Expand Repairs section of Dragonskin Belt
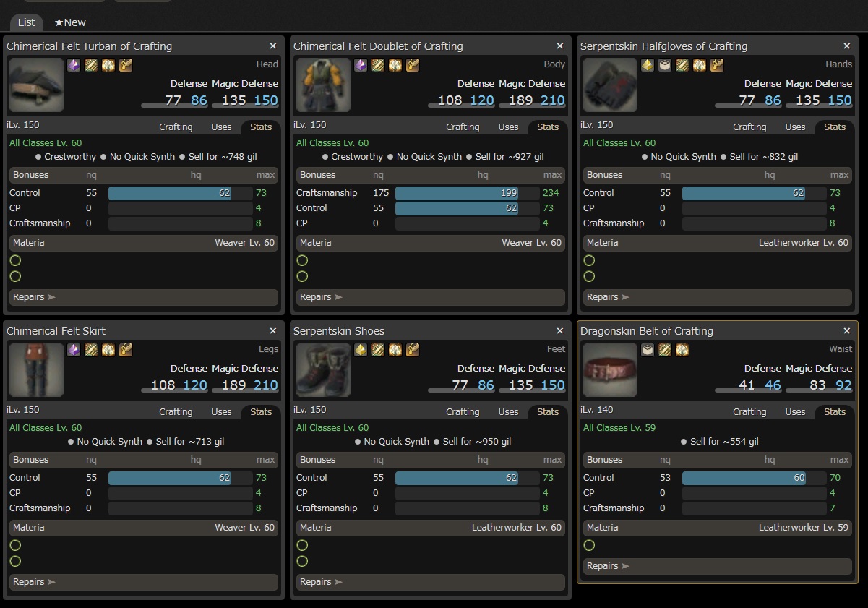 (717, 566)
